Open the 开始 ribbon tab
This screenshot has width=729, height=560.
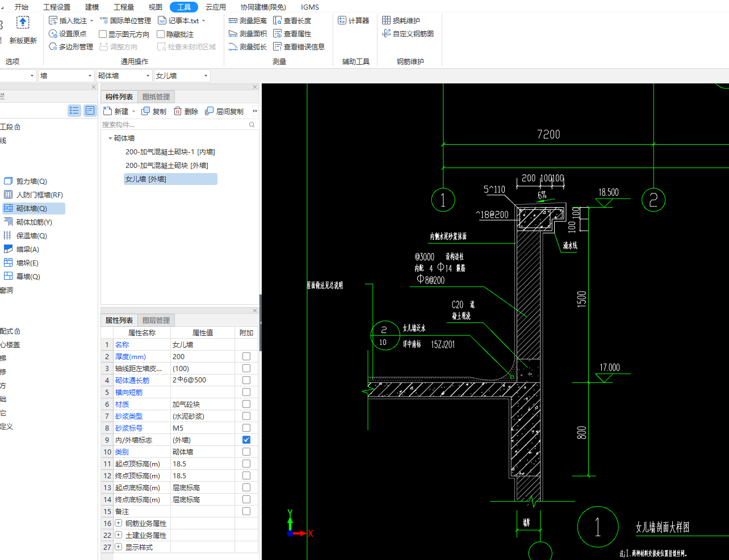click(22, 7)
